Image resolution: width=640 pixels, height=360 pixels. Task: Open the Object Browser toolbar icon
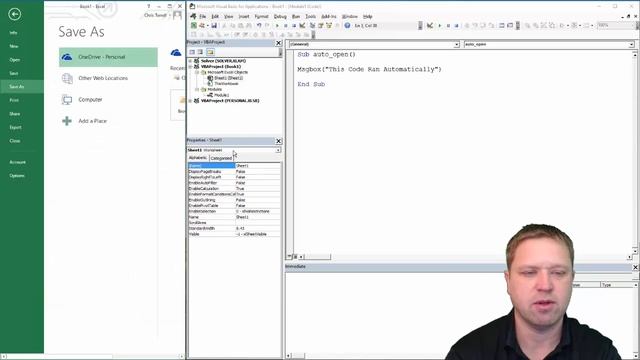(329, 25)
